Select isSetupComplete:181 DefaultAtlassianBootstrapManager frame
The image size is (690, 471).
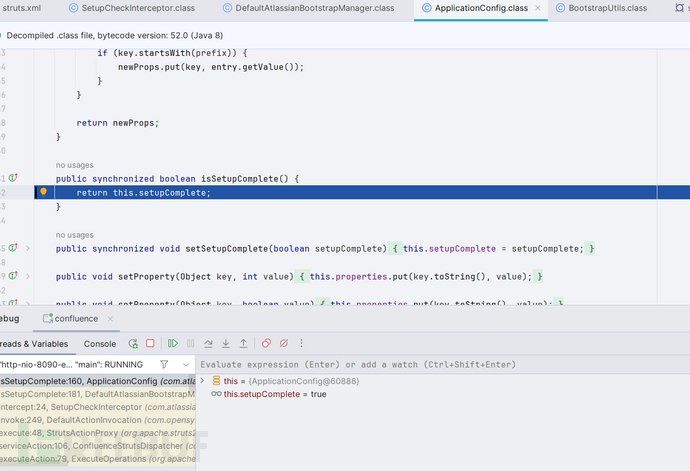98,394
